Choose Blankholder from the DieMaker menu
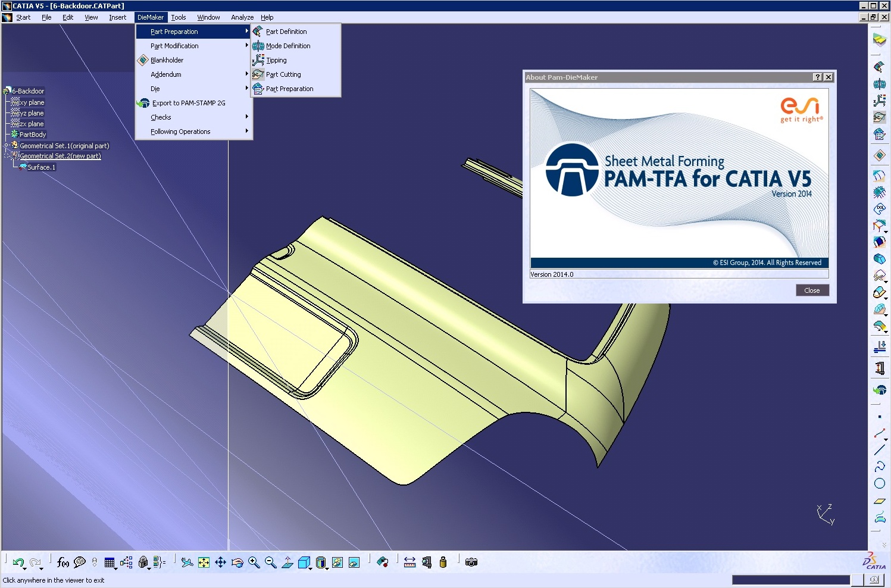The width and height of the screenshot is (891, 588). (193, 60)
